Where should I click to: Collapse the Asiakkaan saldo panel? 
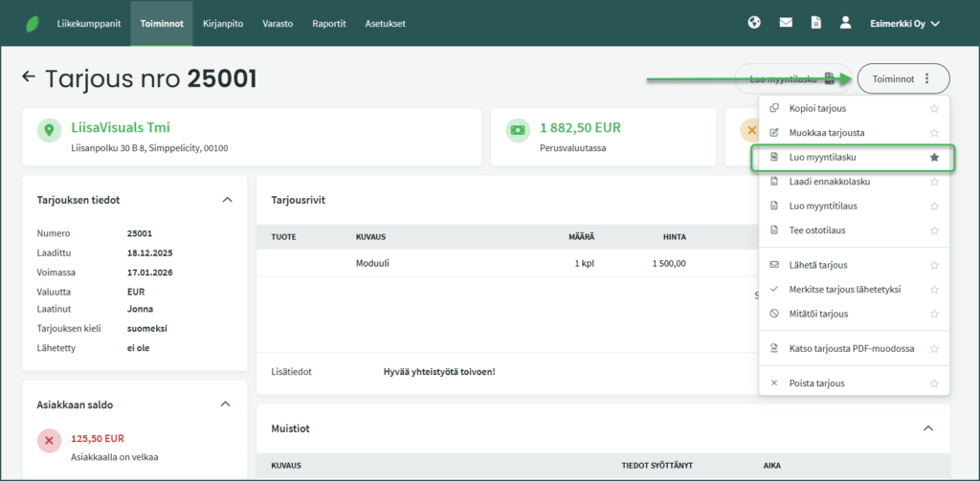(x=226, y=404)
